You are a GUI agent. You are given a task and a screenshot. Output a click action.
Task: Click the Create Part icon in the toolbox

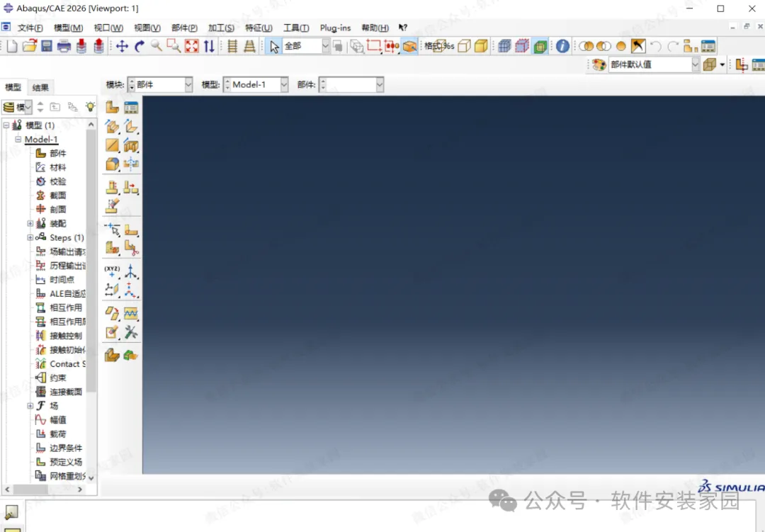112,107
